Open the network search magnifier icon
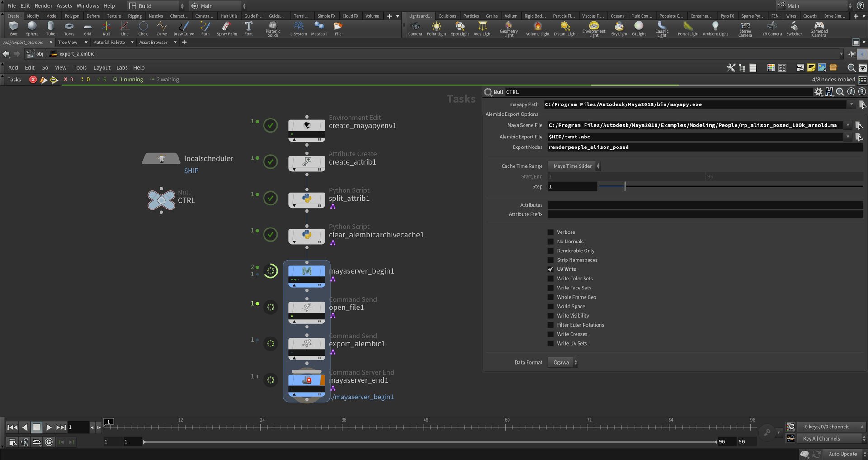 [x=851, y=68]
